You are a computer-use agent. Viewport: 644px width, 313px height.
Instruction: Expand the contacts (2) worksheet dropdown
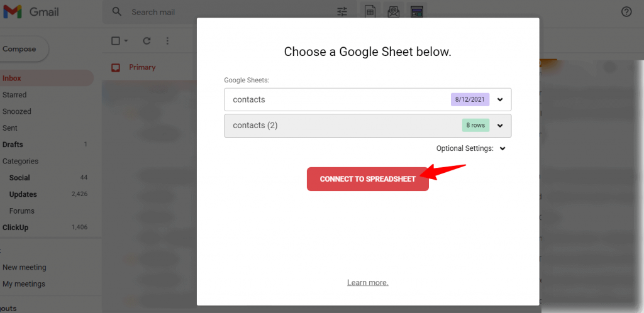pyautogui.click(x=500, y=126)
